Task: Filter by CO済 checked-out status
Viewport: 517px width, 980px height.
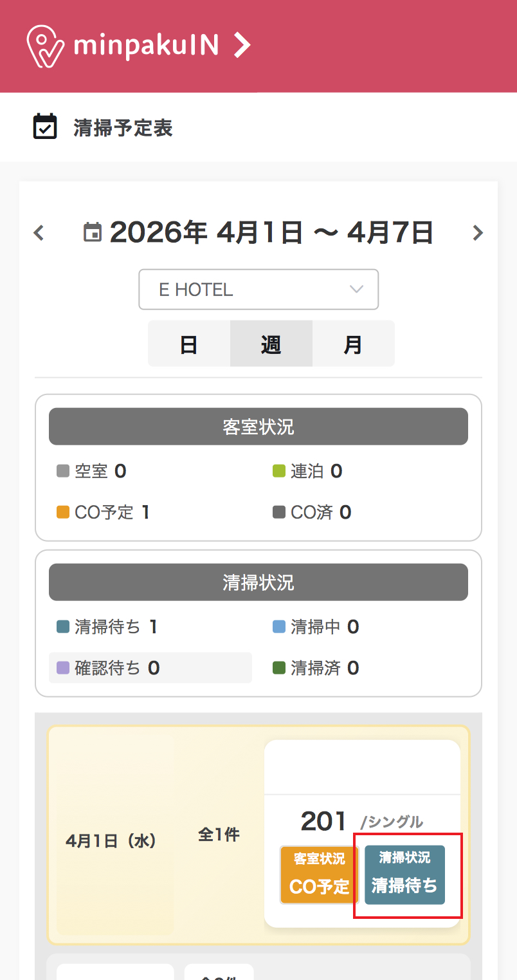Action: click(312, 512)
